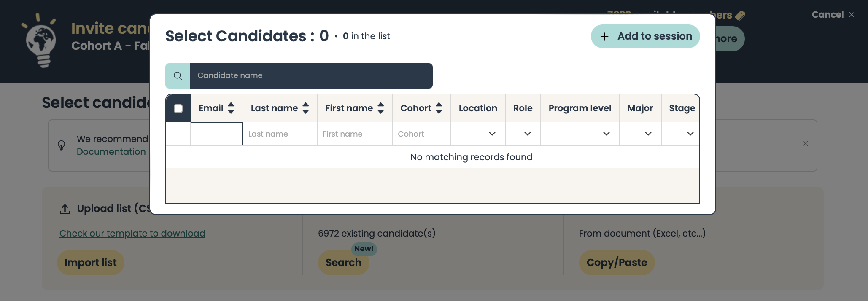Click the upload icon beside Upload list
The width and height of the screenshot is (868, 301).
(x=65, y=209)
